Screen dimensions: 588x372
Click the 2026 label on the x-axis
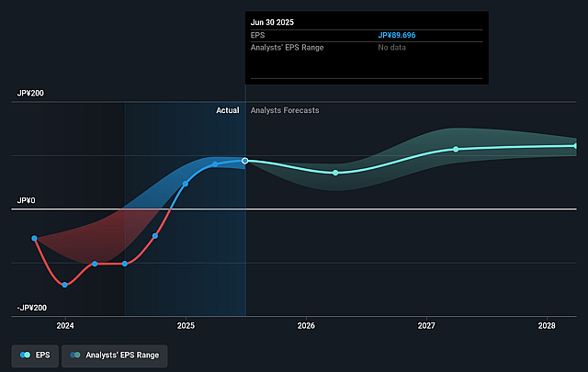click(x=306, y=326)
